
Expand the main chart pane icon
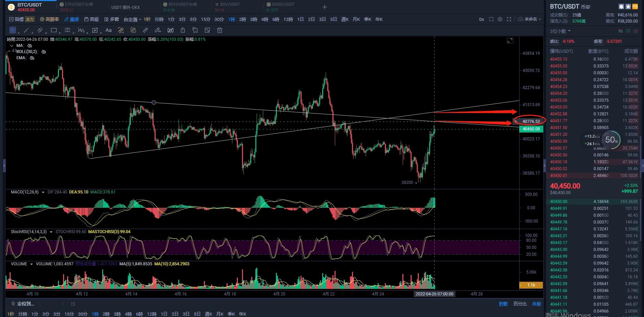(x=510, y=40)
